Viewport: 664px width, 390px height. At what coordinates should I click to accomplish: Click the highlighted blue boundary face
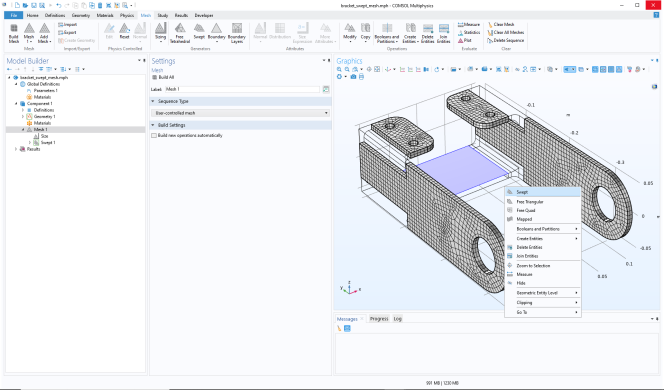[462, 169]
